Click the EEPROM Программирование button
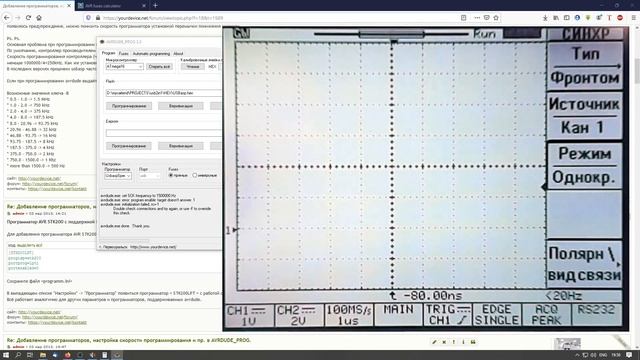 [x=129, y=146]
